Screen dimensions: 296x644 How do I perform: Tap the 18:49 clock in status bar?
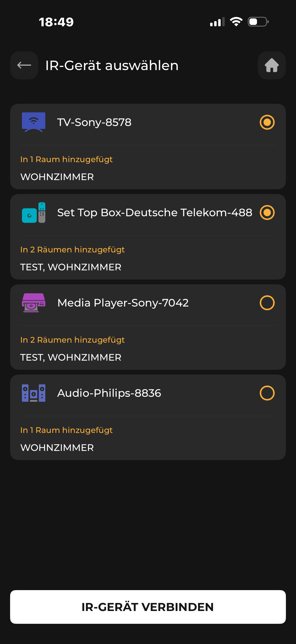tap(56, 22)
